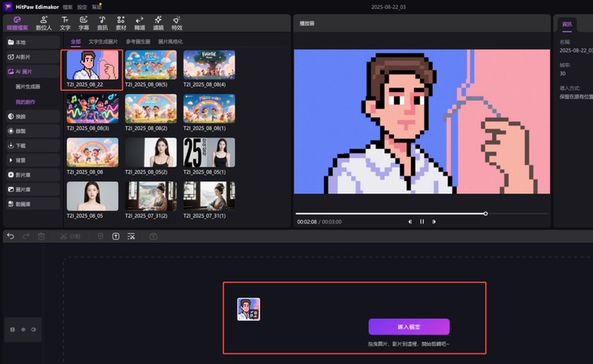The height and width of the screenshot is (364, 593).
Task: Open the AI影片 sidebar section
Action: 33,57
